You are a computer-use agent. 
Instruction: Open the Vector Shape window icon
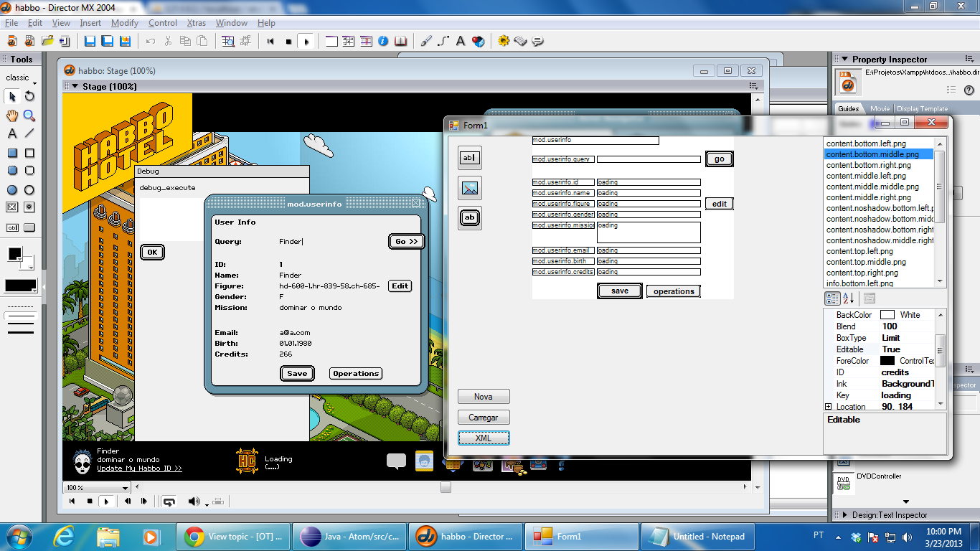click(443, 41)
